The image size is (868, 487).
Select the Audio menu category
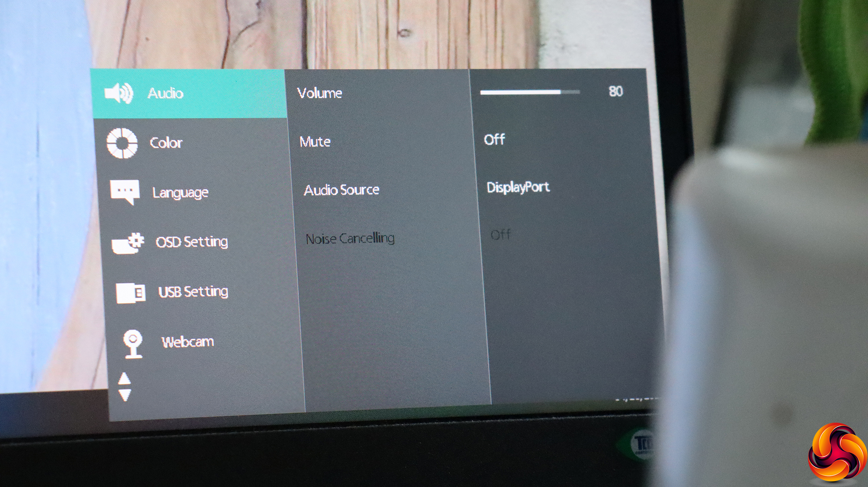point(165,93)
